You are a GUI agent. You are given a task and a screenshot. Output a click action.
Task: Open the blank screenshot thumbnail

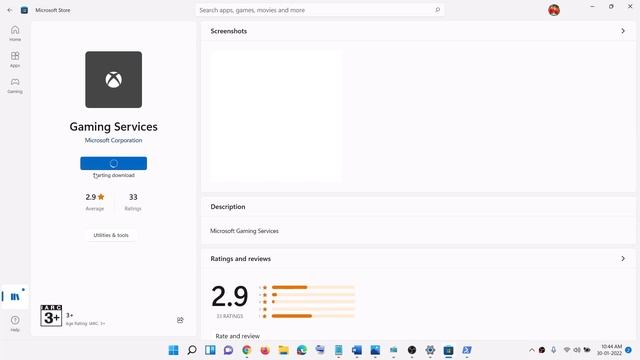276,115
